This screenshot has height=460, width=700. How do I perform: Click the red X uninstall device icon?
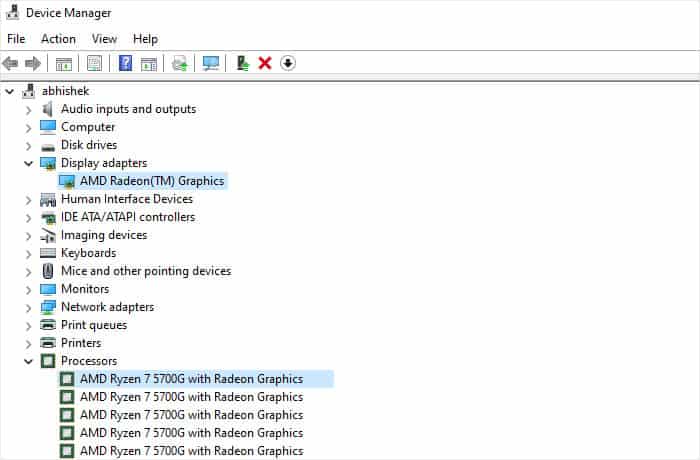click(265, 63)
